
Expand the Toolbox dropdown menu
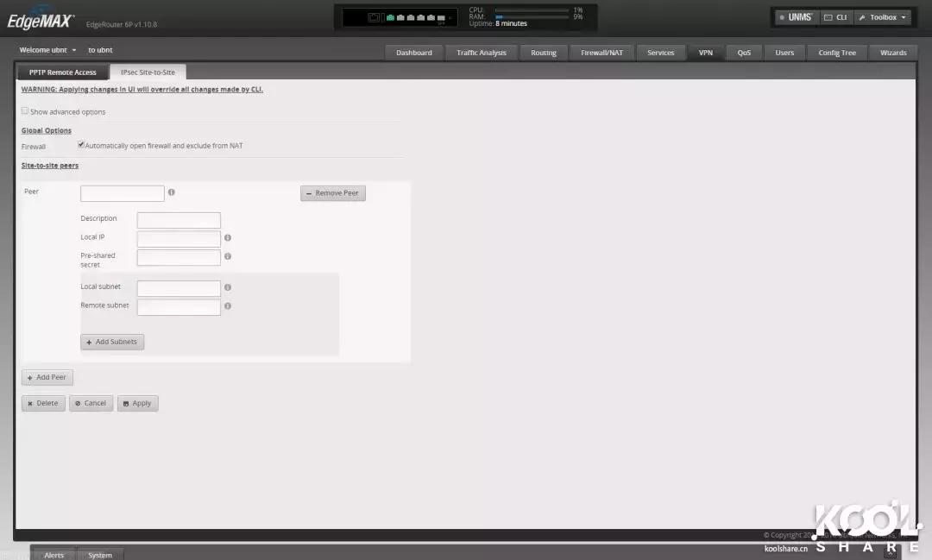point(883,17)
